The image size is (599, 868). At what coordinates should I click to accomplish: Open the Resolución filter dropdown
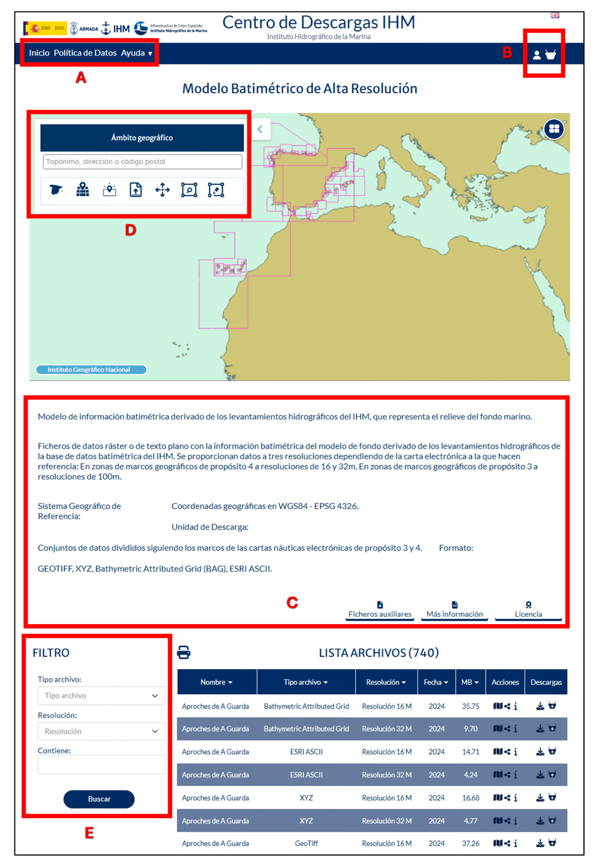(102, 731)
